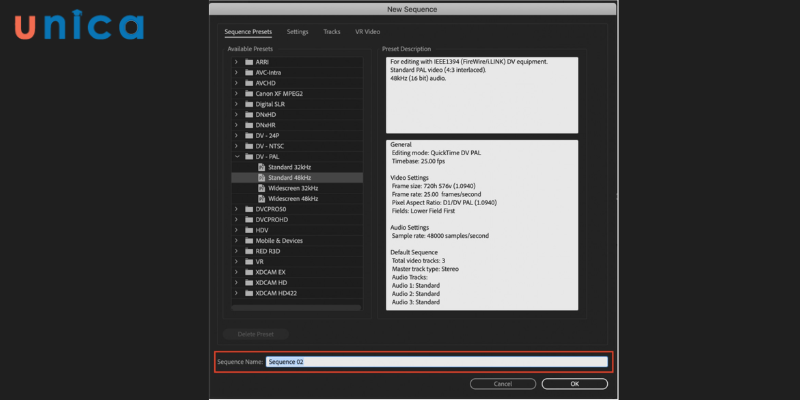
Task: Open the Tracks tab
Action: (x=331, y=32)
